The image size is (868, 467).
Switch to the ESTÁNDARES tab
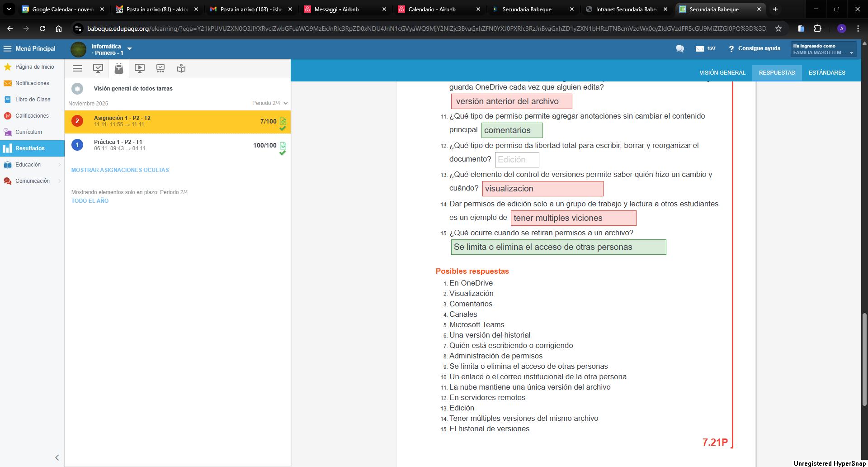[826, 72]
